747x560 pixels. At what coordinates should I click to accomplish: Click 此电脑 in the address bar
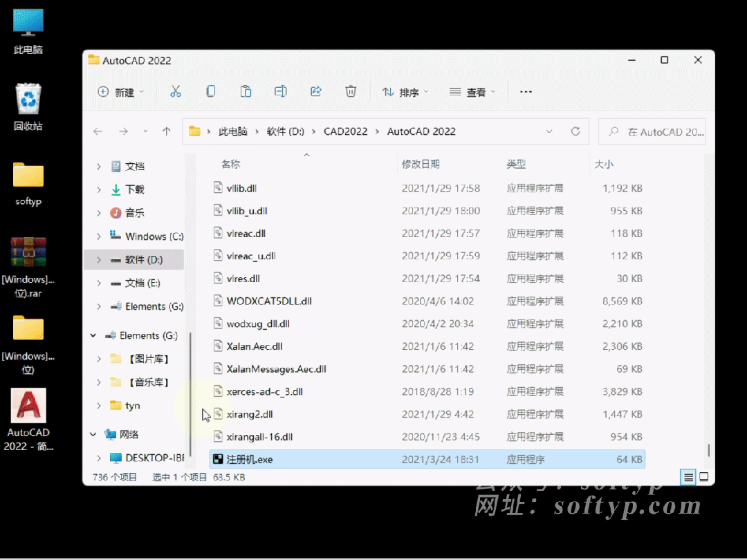(233, 131)
